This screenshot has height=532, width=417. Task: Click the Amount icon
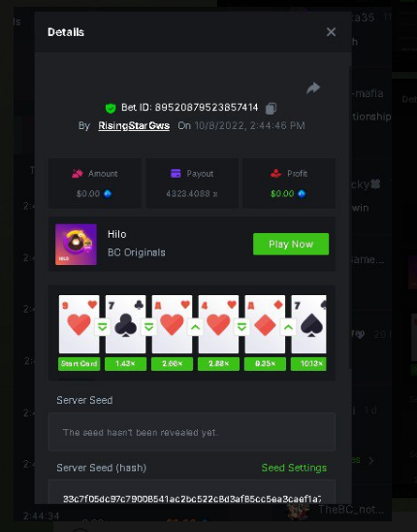(78, 174)
